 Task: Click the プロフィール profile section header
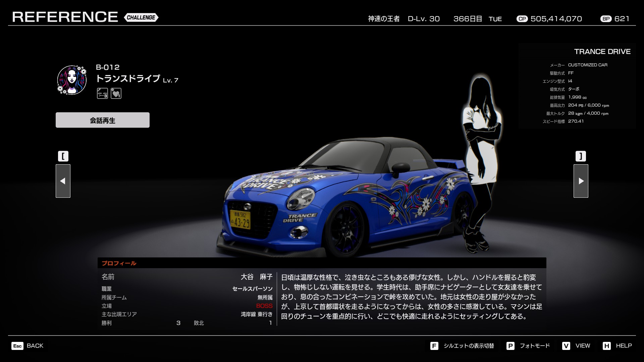pyautogui.click(x=119, y=263)
